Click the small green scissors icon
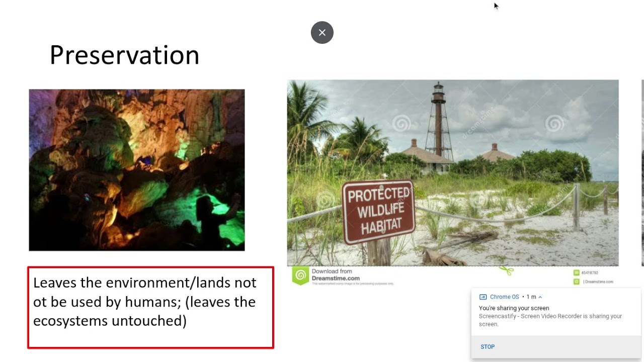Image resolution: width=644 pixels, height=362 pixels. [x=506, y=271]
